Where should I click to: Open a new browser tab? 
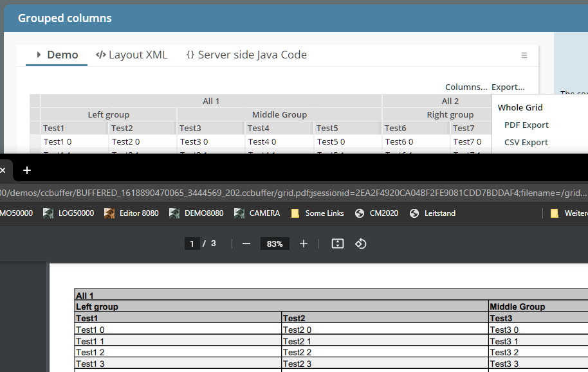click(27, 170)
